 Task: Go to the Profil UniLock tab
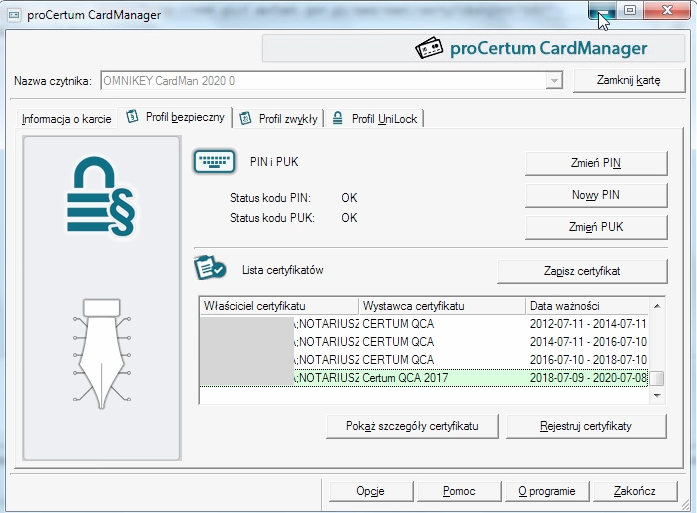point(375,119)
